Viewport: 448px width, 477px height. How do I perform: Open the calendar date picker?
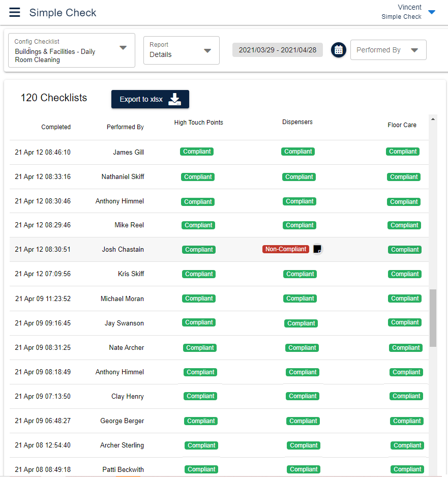pos(338,50)
